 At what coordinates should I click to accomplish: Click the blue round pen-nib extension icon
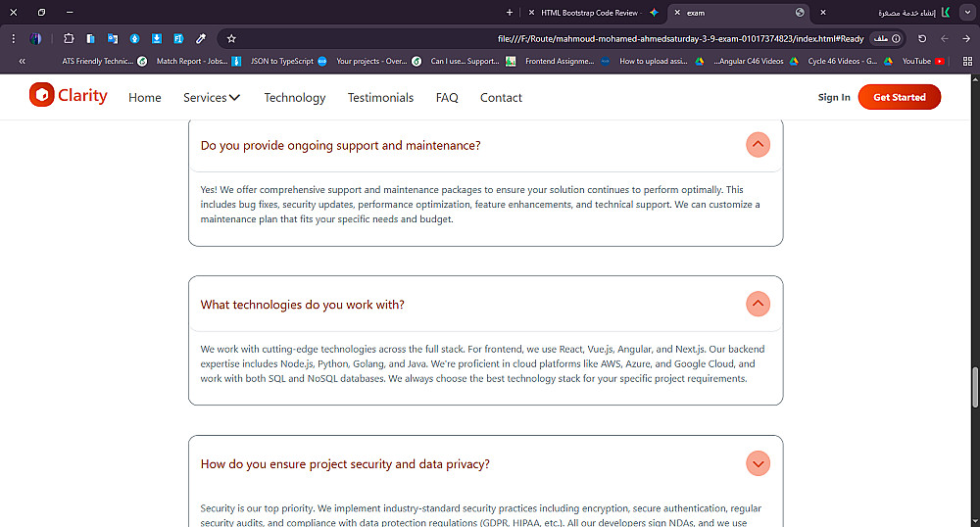[x=134, y=39]
